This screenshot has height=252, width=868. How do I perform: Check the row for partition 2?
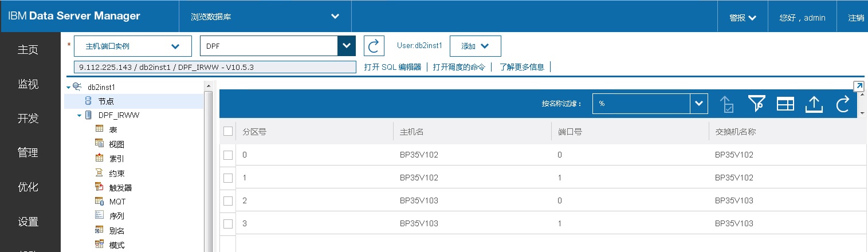[x=228, y=200]
